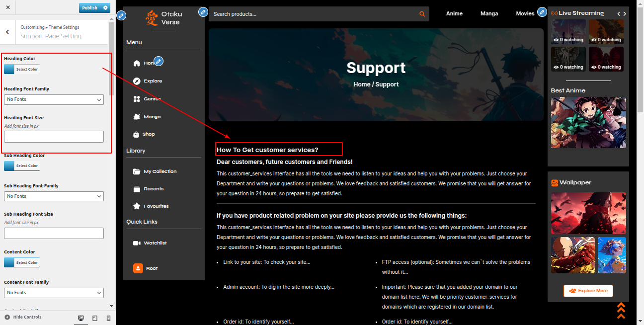The height and width of the screenshot is (325, 644).
Task: Click the Explore compass icon in the sidebar
Action: pos(137,81)
